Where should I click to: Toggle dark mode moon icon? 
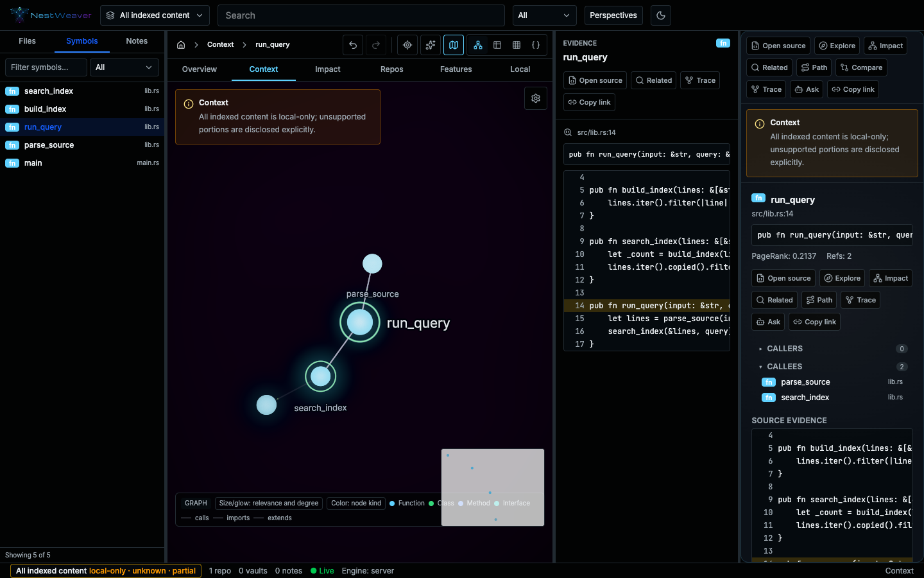[661, 15]
